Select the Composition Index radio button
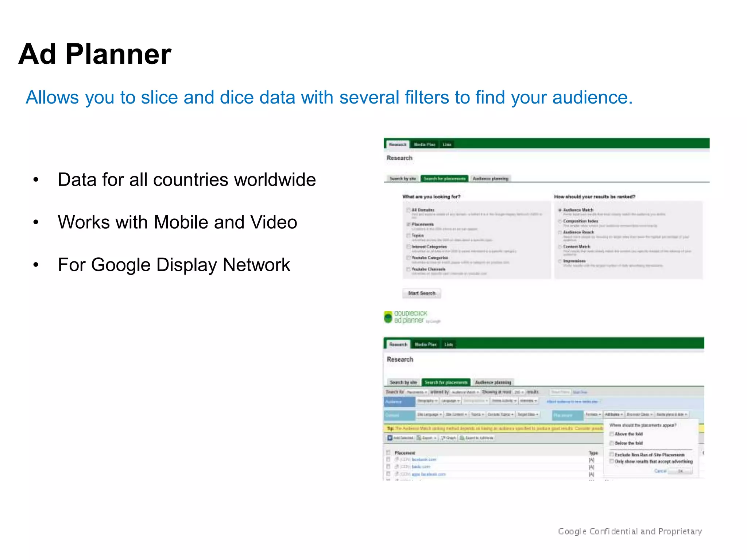The height and width of the screenshot is (560, 747). [560, 221]
